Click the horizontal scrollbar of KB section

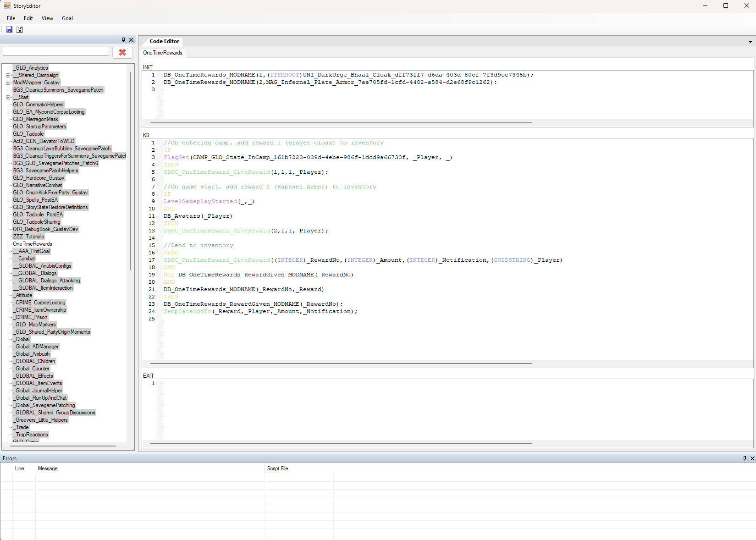(341, 364)
